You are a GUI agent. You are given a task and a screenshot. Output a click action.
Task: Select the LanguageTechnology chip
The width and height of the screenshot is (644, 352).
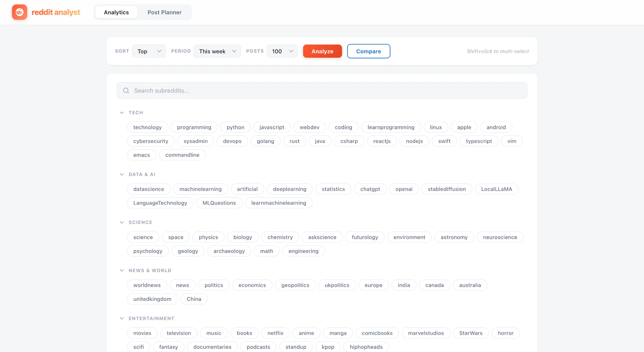point(160,203)
